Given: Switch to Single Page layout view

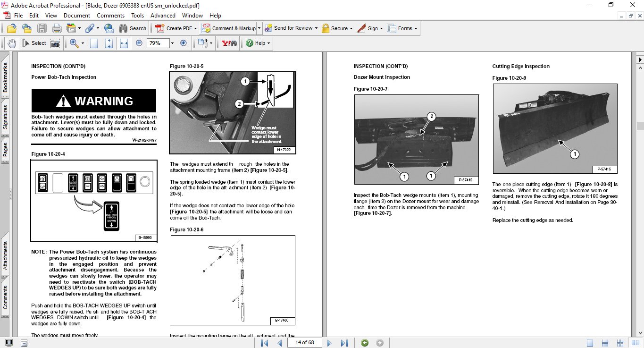Looking at the screenshot, I should [590, 343].
